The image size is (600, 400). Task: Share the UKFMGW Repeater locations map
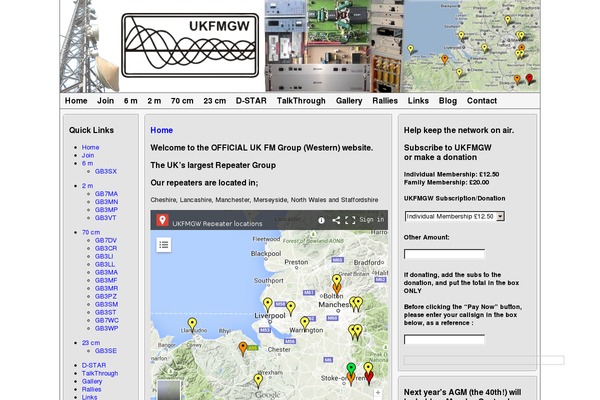pyautogui.click(x=336, y=220)
